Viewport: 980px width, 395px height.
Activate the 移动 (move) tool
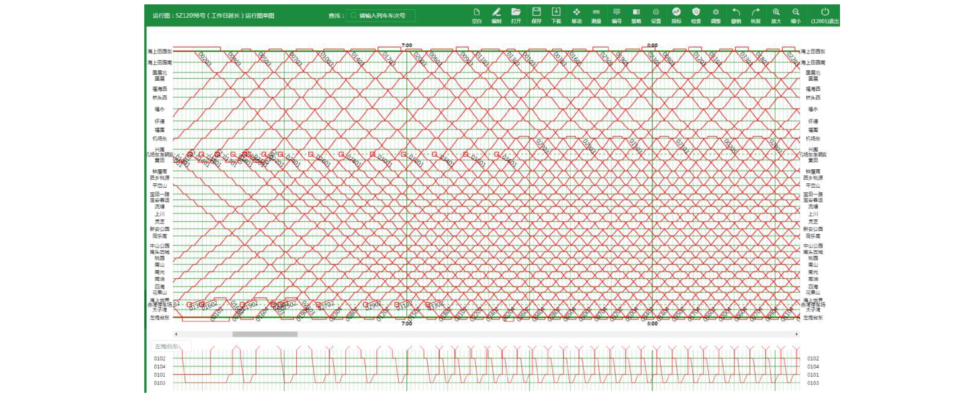tap(576, 15)
